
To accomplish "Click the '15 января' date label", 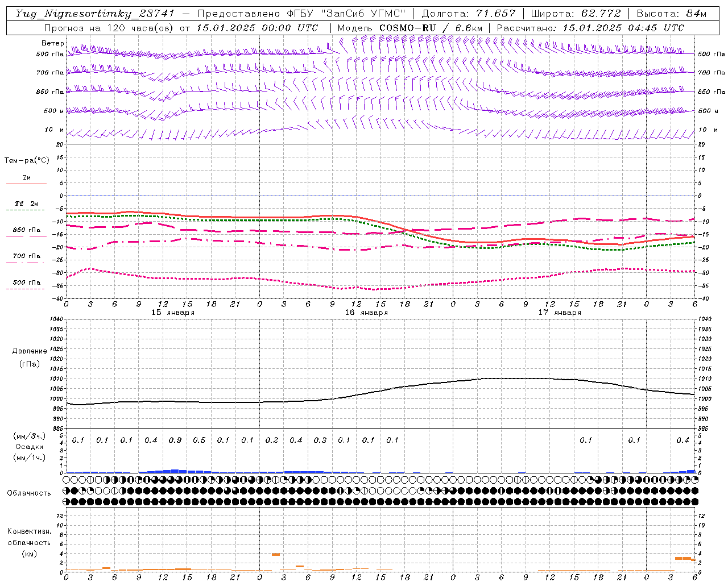I will pyautogui.click(x=173, y=313).
